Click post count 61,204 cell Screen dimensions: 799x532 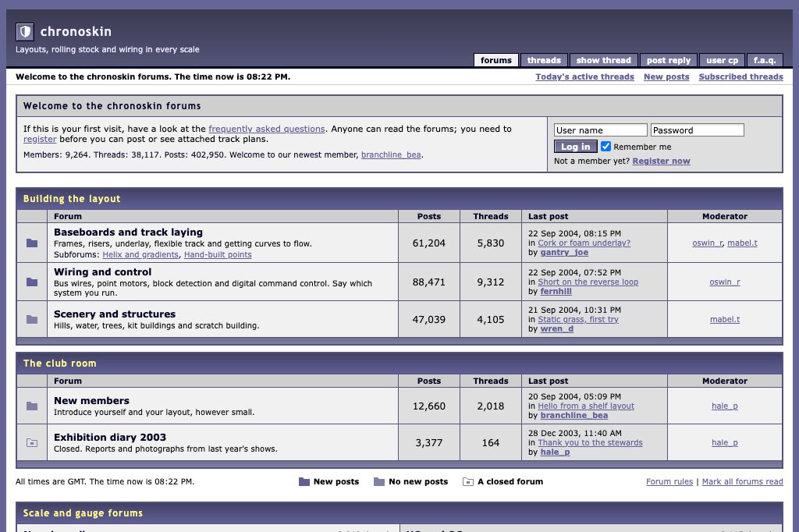click(429, 243)
